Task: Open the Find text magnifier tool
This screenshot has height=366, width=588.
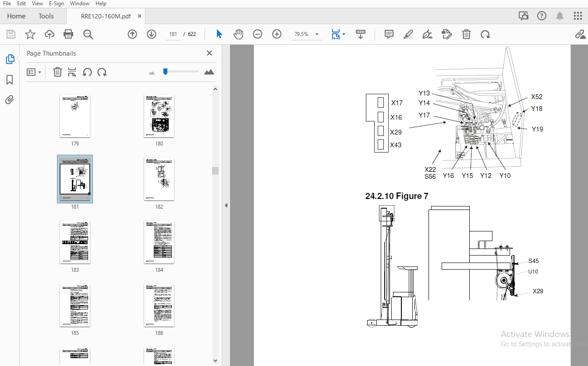Action: click(x=89, y=34)
